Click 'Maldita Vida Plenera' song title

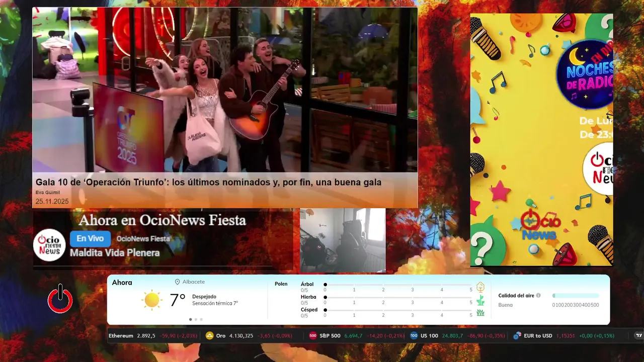pyautogui.click(x=115, y=253)
